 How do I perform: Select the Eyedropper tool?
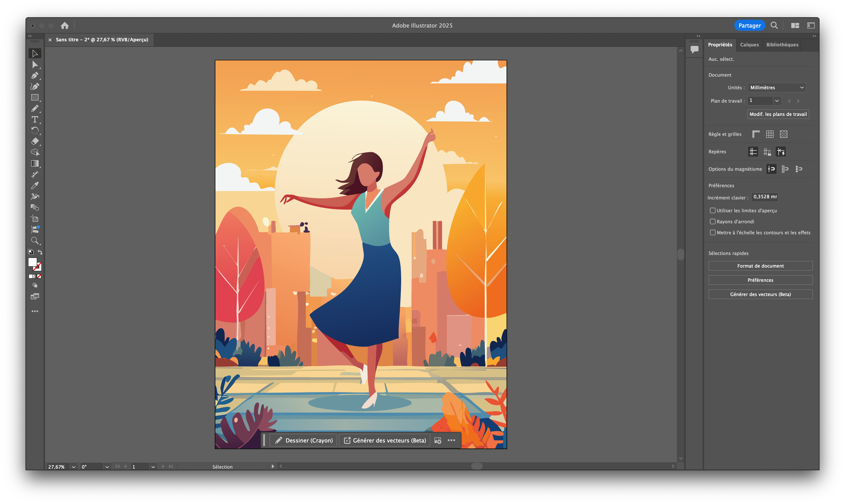coord(35,185)
